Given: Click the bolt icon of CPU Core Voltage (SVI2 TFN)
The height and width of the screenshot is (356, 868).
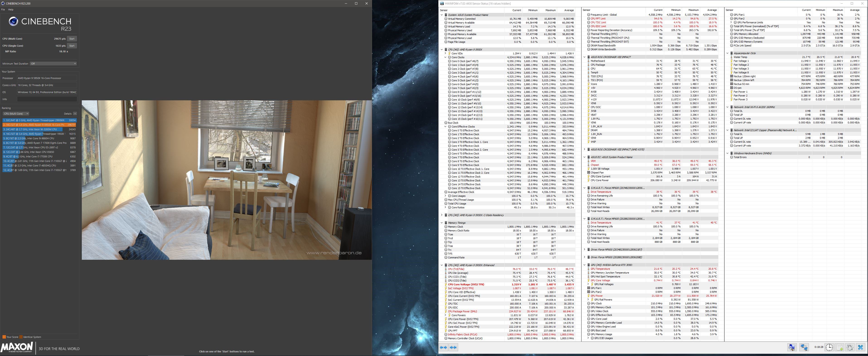Looking at the screenshot, I should (446, 284).
